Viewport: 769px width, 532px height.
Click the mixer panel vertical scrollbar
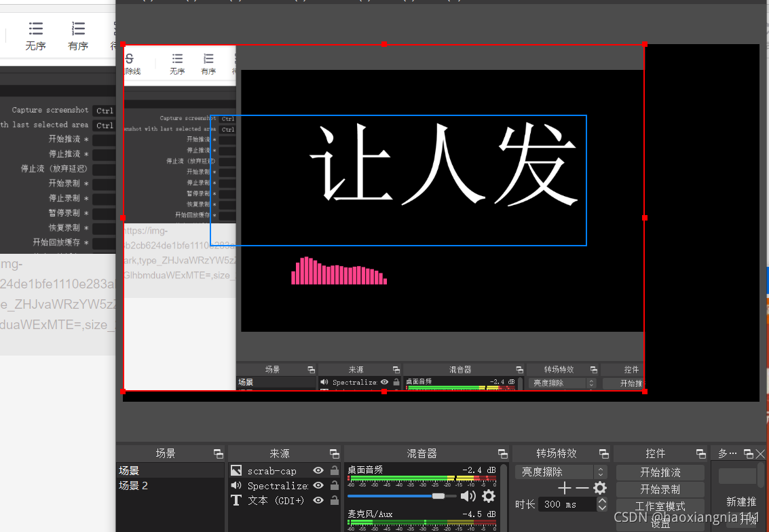(505, 497)
